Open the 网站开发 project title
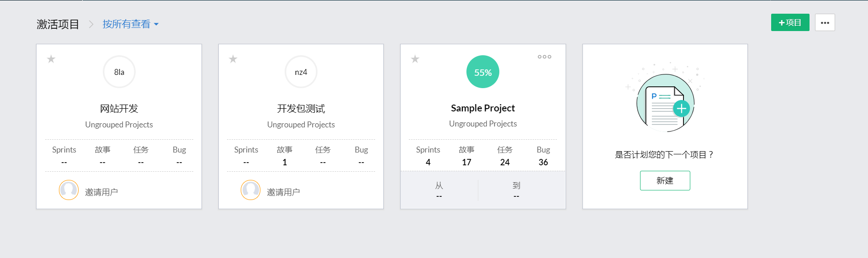The image size is (868, 258). tap(119, 109)
